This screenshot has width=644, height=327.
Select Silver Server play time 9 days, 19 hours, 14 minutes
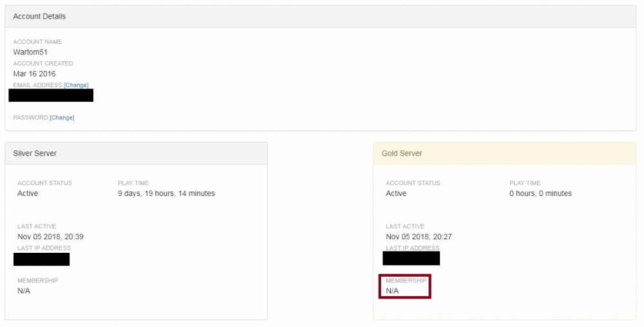166,193
